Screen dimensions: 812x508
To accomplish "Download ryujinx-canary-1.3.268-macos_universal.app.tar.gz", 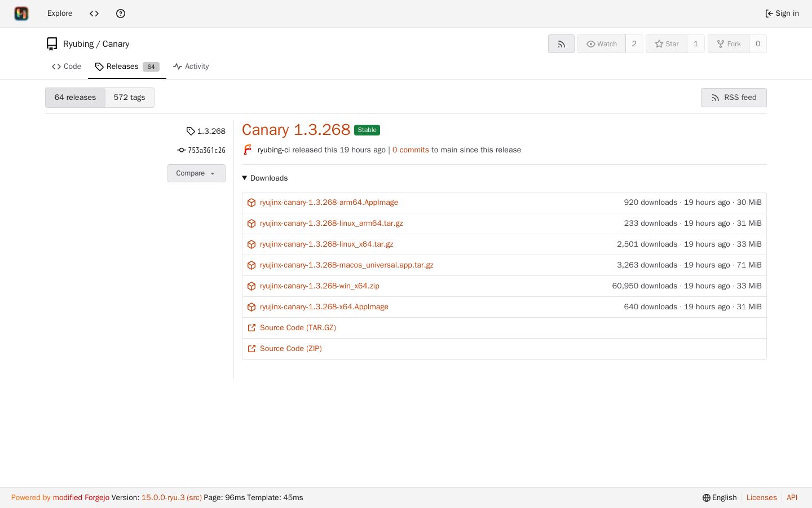I will [347, 265].
